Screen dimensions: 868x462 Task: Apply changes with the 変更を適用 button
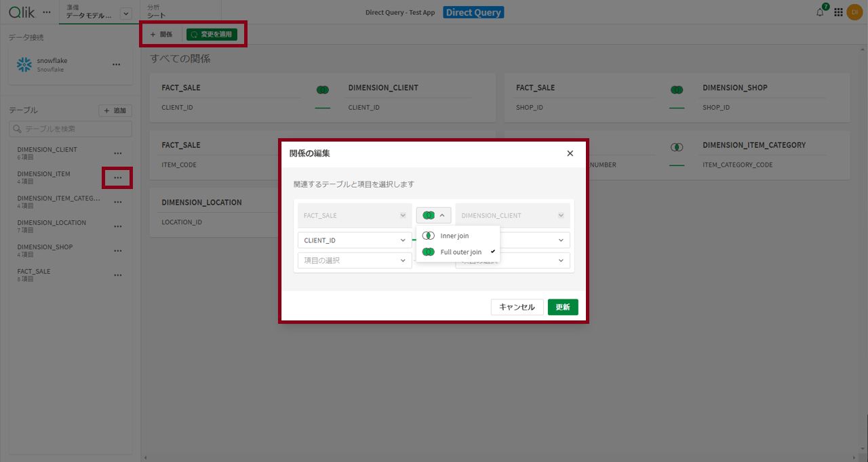click(x=213, y=33)
